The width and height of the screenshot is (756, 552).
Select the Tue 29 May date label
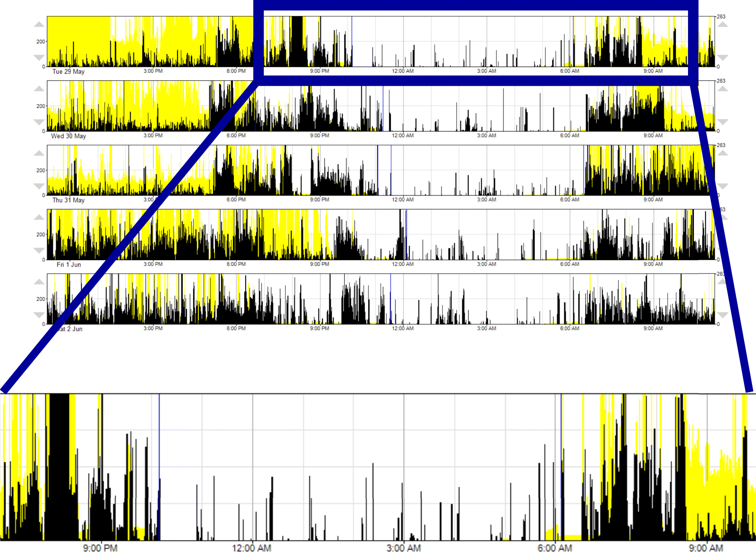pyautogui.click(x=68, y=71)
